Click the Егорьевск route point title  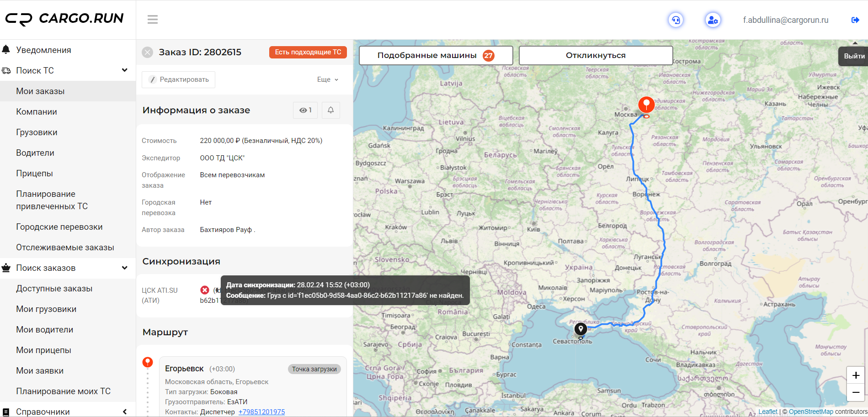184,369
